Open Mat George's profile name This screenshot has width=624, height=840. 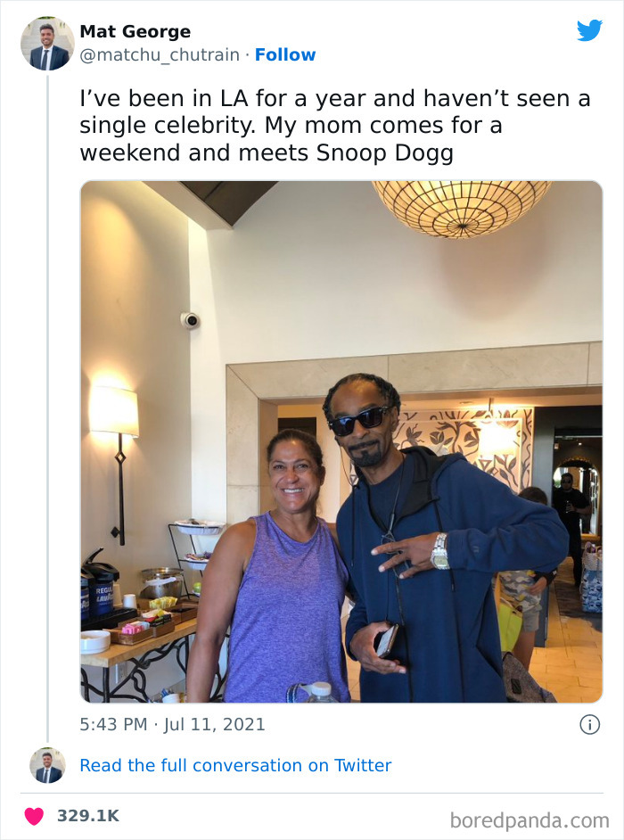[x=135, y=30]
